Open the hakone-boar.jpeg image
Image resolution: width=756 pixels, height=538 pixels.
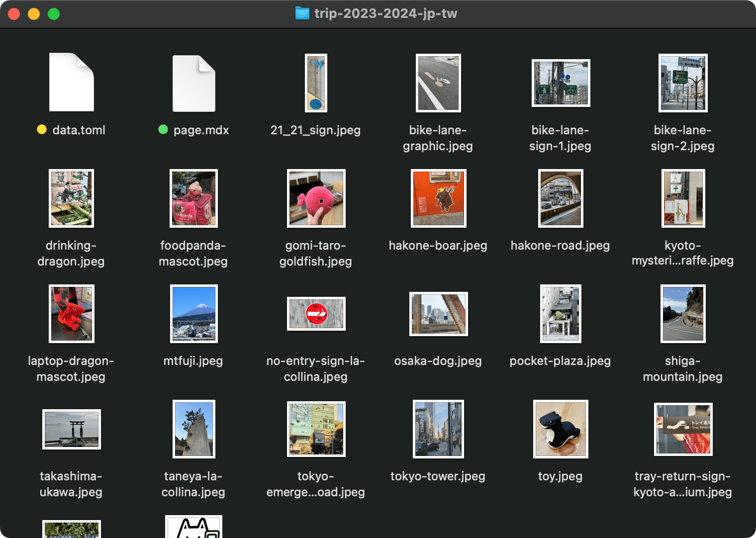(x=438, y=198)
